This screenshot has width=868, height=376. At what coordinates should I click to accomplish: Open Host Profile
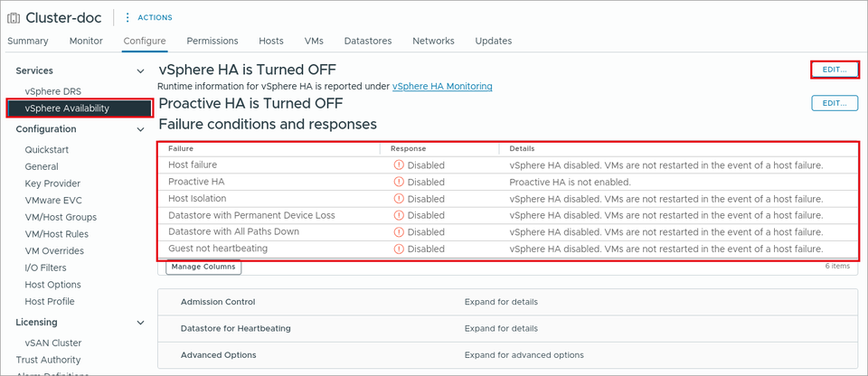click(49, 302)
